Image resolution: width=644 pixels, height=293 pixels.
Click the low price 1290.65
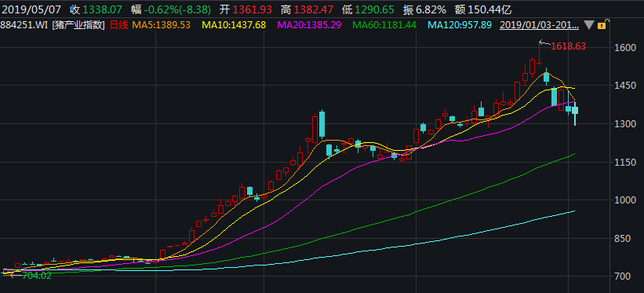375,9
